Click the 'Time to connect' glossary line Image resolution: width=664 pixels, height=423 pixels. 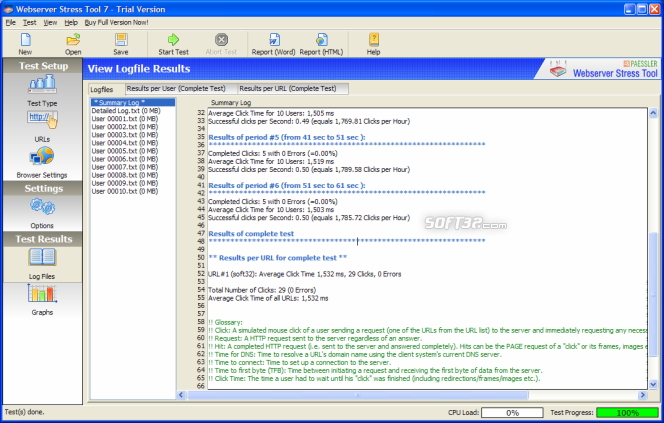(299, 362)
